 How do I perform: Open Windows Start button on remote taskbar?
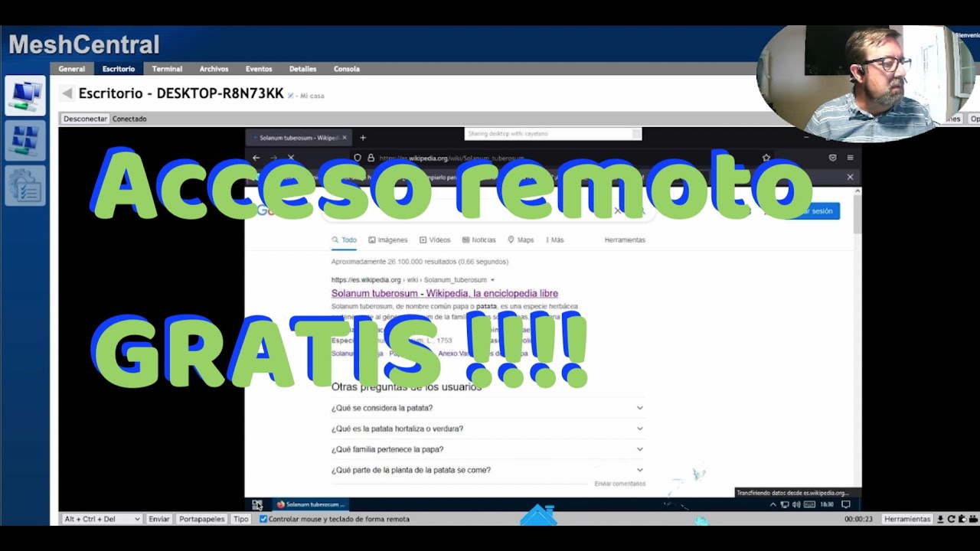point(257,504)
